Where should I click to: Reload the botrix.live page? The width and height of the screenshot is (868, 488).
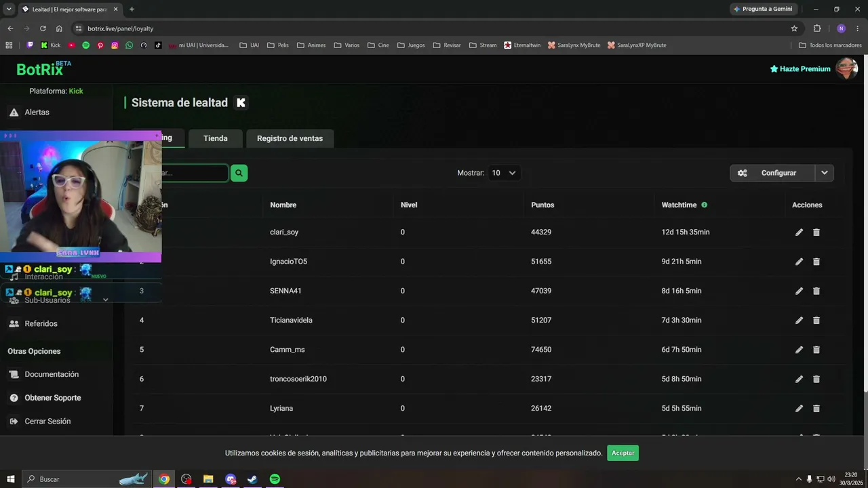tap(43, 28)
